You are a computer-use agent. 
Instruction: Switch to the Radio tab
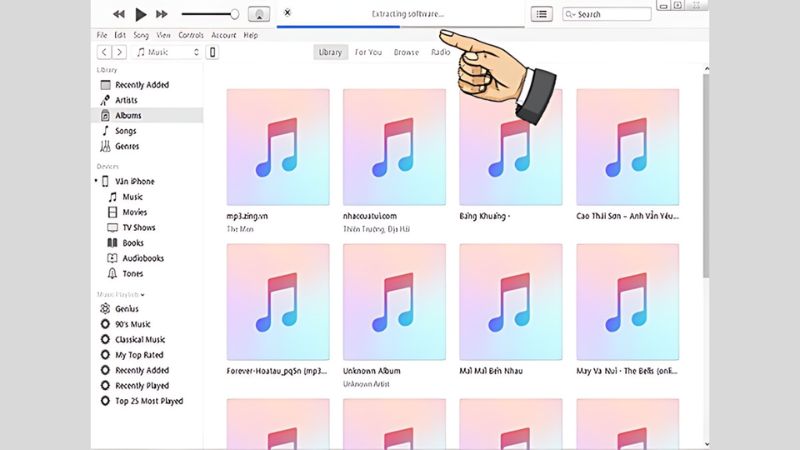(x=441, y=52)
